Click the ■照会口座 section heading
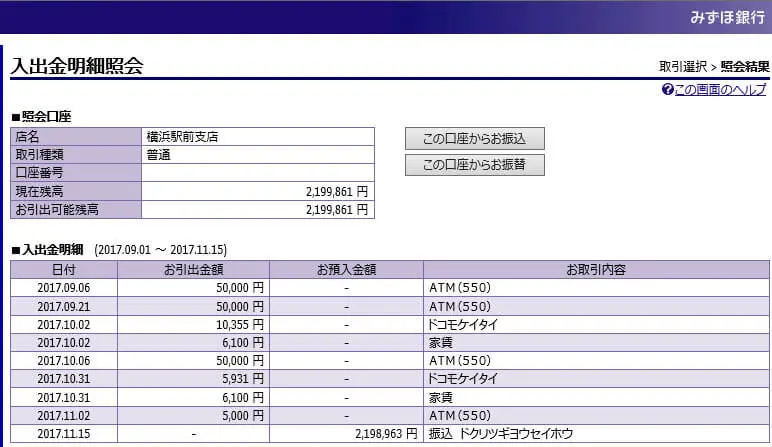The image size is (772, 447). point(41,117)
